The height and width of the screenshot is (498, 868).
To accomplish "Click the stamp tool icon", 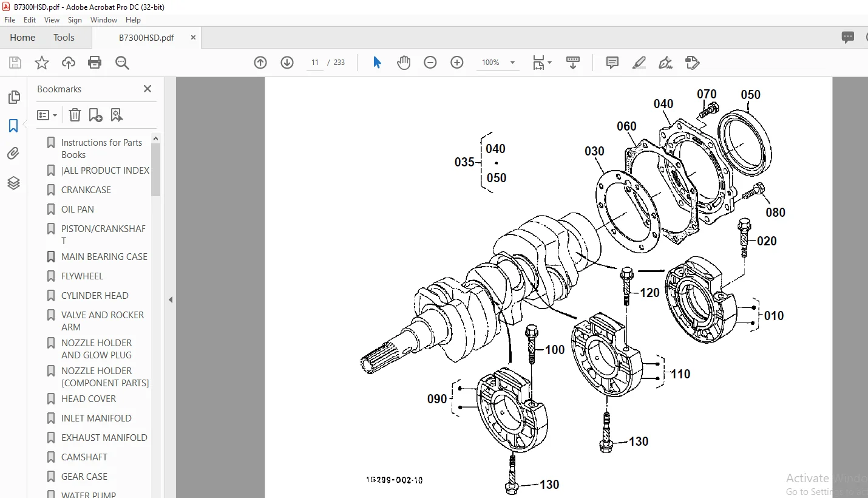I will click(x=692, y=63).
